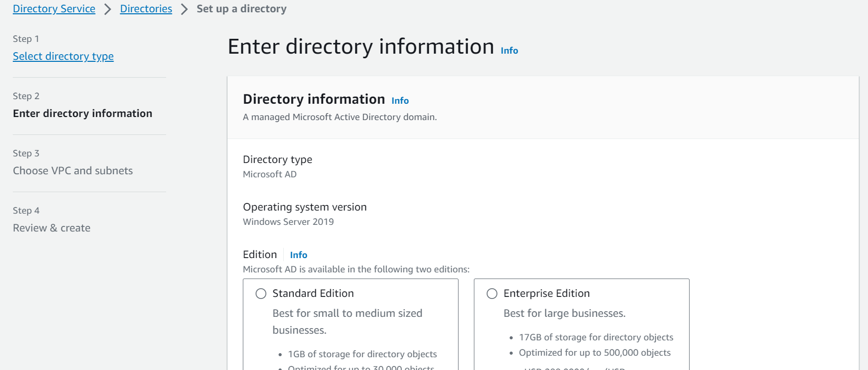Open Info link beside Directory information title
Screen dimensions: 868x370
400,101
